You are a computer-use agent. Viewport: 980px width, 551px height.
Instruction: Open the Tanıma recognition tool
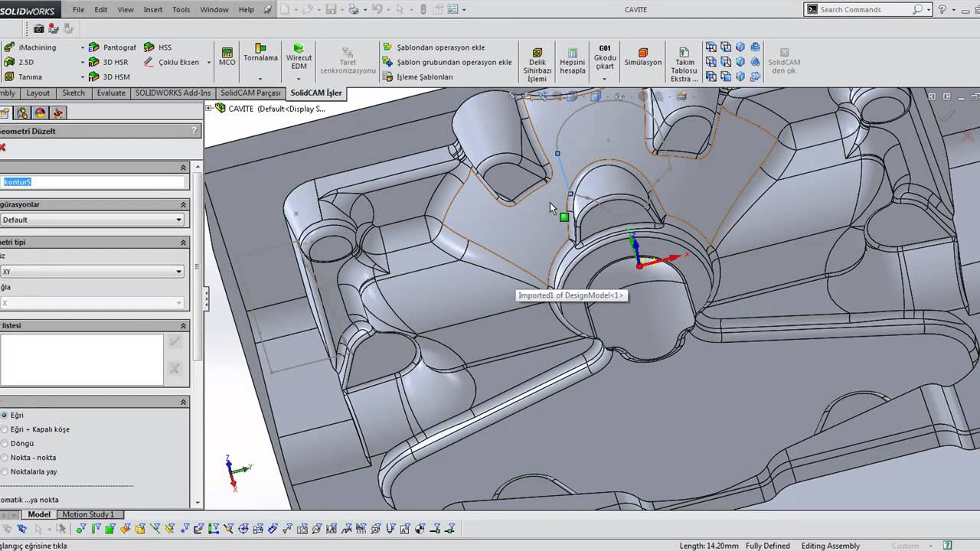[23, 77]
